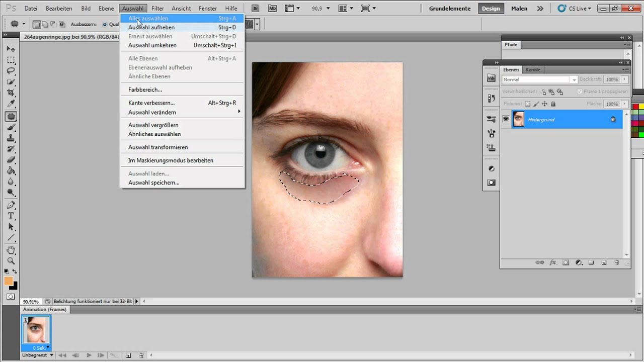Select the Clone Stamp tool
The image size is (644, 362).
point(11,138)
